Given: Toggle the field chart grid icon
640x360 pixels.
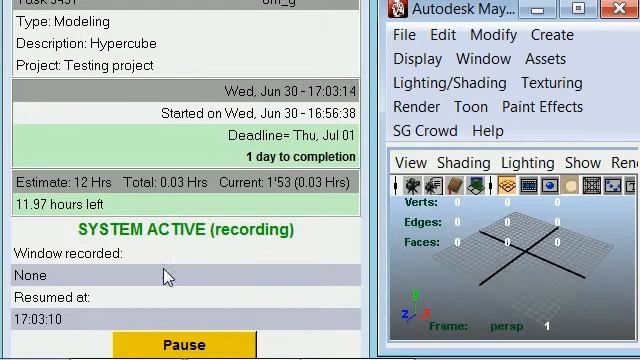Looking at the screenshot, I should coord(591,186).
